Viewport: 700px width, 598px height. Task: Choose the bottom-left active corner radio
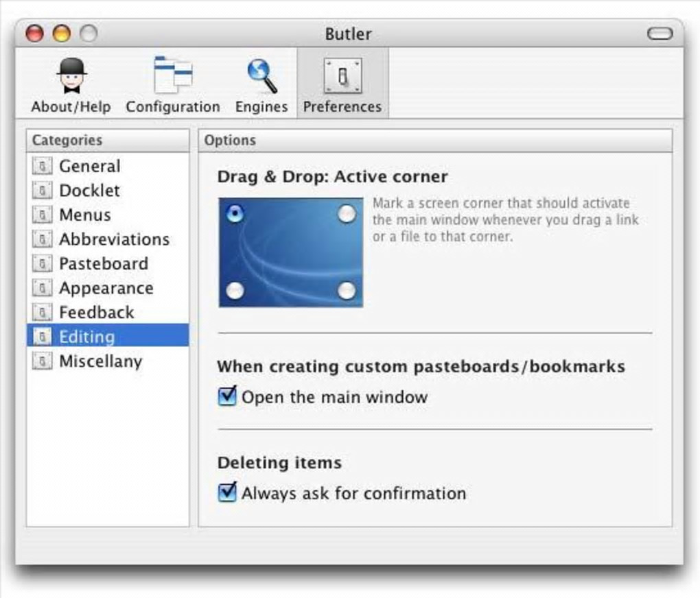[235, 291]
